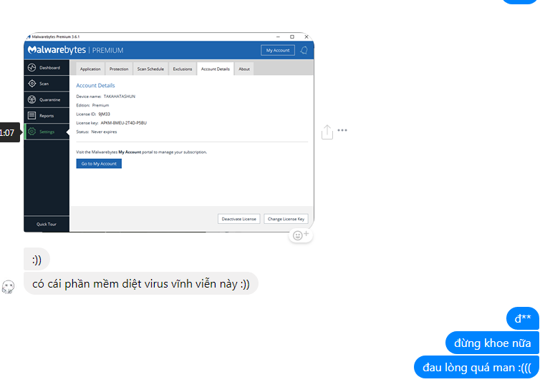Viewport: 545px width, 392px height.
Task: Click the Malwarebytes logo in the header
Action: point(57,50)
